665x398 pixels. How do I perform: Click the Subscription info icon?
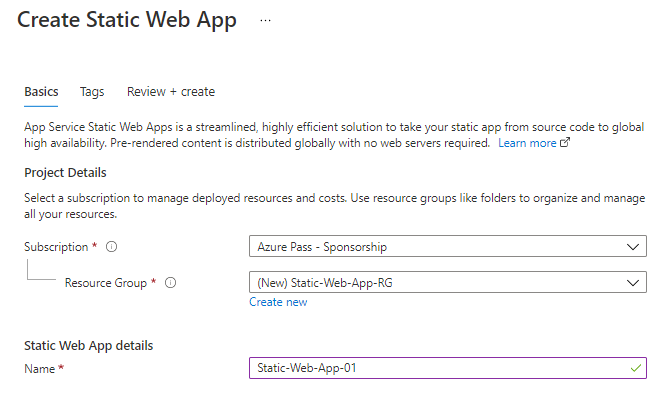pos(112,247)
